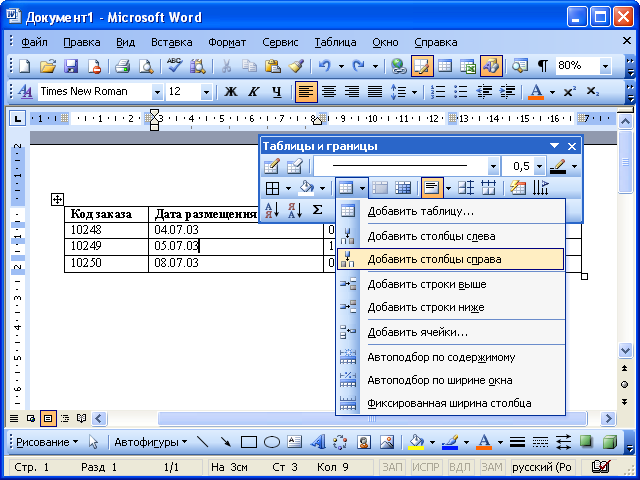Select the table Eraser tool
The width and height of the screenshot is (640, 480).
[295, 166]
